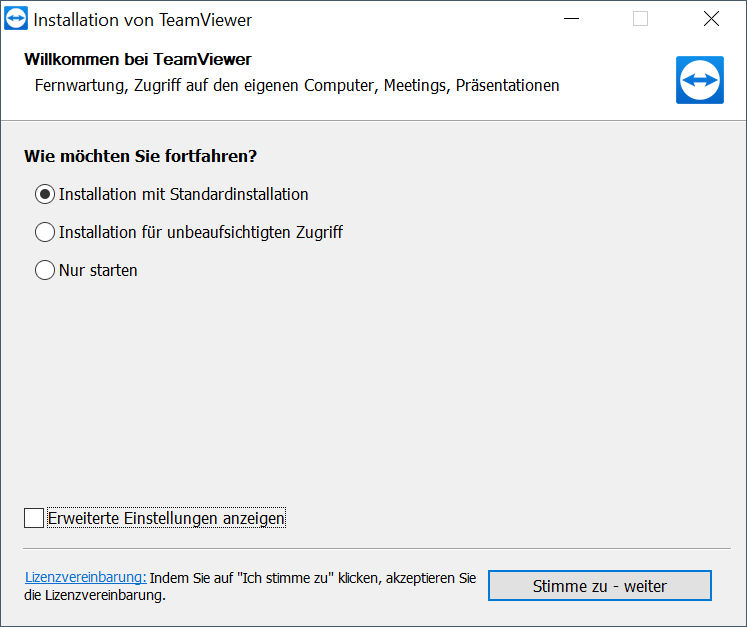Minimize the TeamViewer installer window
This screenshot has height=627, width=747.
pyautogui.click(x=571, y=19)
